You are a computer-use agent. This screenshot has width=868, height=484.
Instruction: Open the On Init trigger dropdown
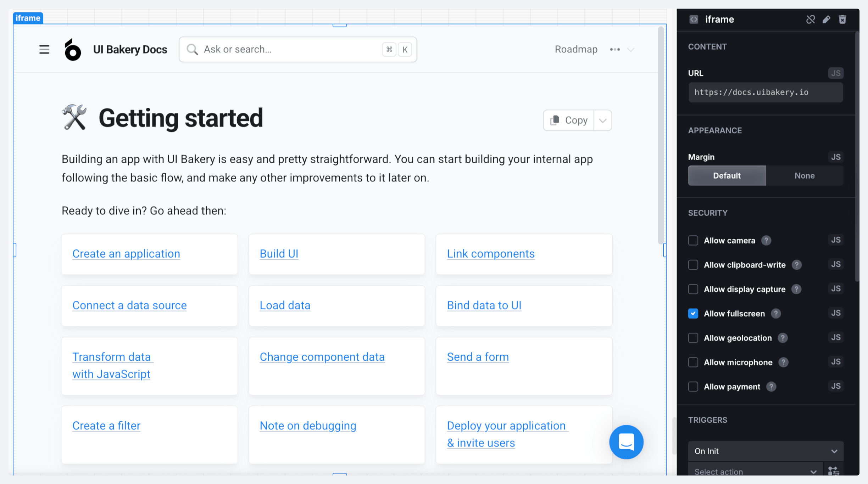[x=766, y=451]
